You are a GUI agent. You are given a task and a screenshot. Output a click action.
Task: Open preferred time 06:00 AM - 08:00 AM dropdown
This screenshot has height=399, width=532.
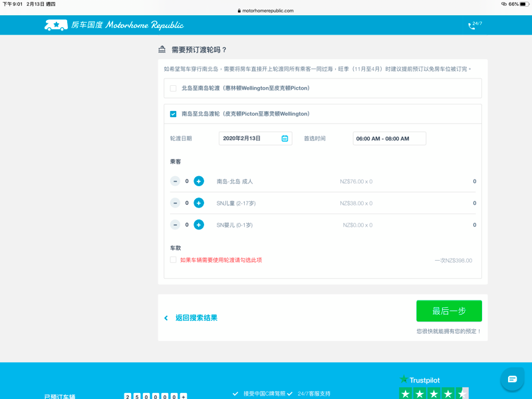pyautogui.click(x=389, y=138)
